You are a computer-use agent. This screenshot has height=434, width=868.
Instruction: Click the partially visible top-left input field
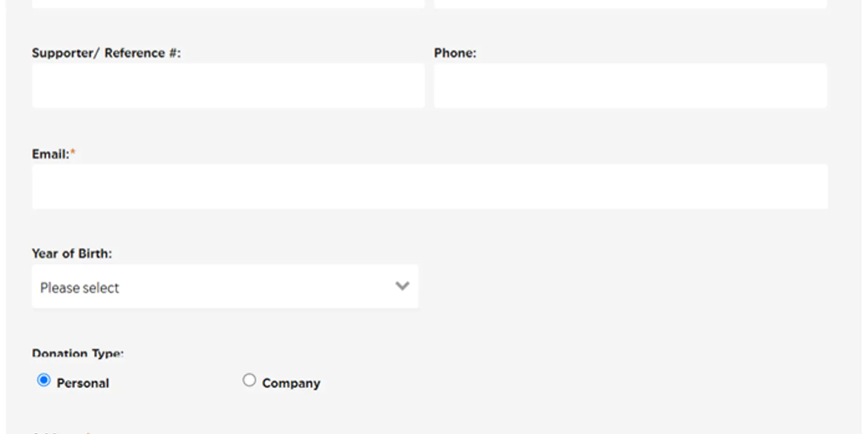coord(228,4)
